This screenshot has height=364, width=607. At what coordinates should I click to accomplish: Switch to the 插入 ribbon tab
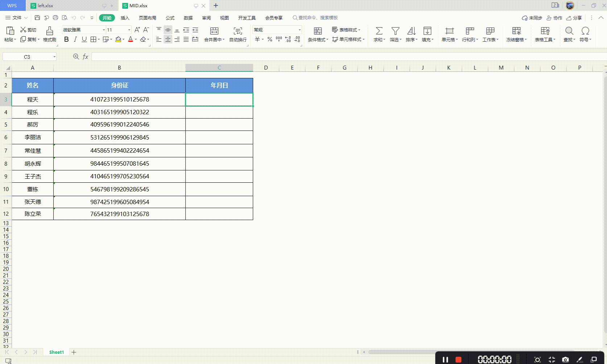point(125,18)
